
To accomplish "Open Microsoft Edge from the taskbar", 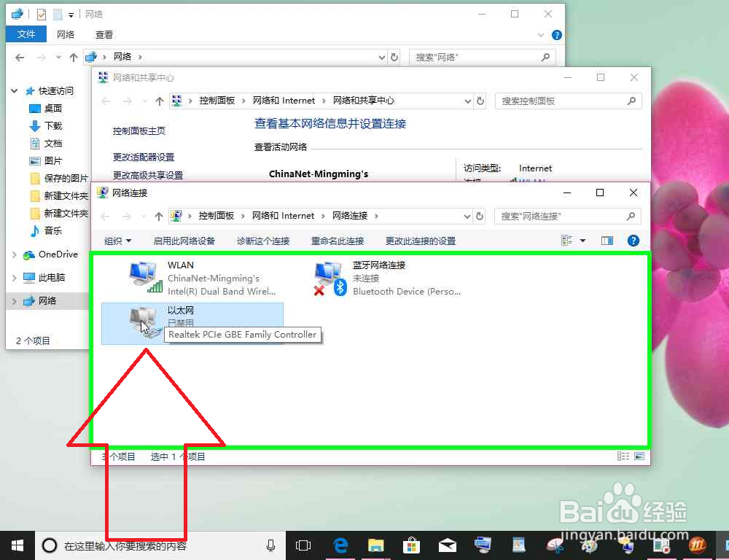I will (340, 545).
